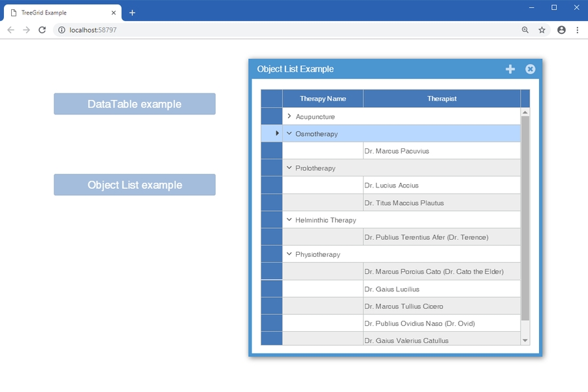The height and width of the screenshot is (392, 588).
Task: Click the Therapist column header
Action: click(x=442, y=99)
